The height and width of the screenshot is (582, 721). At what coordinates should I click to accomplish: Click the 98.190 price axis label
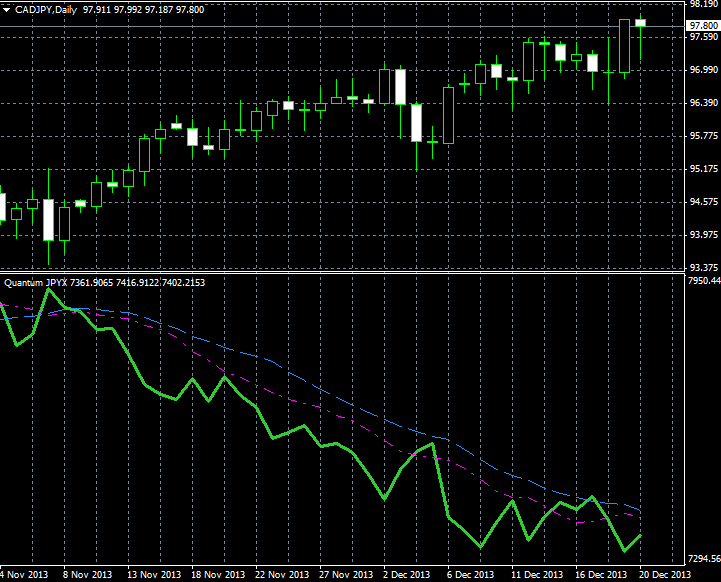pyautogui.click(x=702, y=5)
